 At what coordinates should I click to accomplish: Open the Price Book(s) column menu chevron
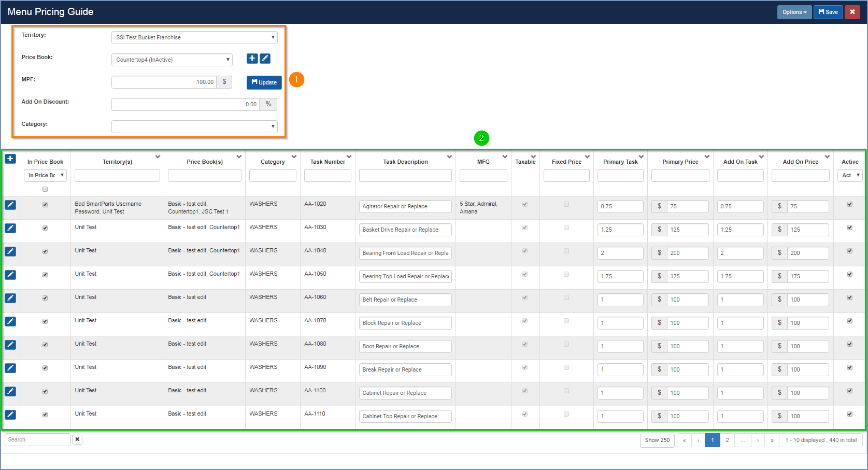[x=239, y=156]
